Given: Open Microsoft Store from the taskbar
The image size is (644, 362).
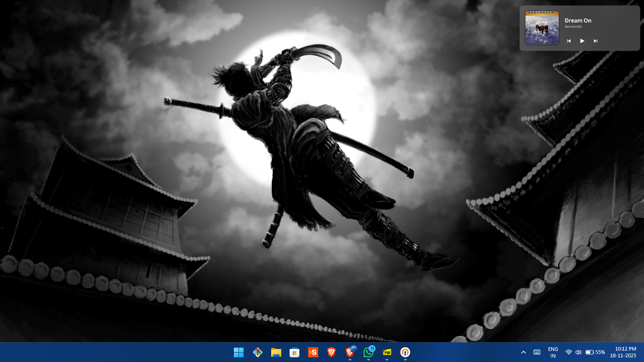Looking at the screenshot, I should click(x=294, y=352).
